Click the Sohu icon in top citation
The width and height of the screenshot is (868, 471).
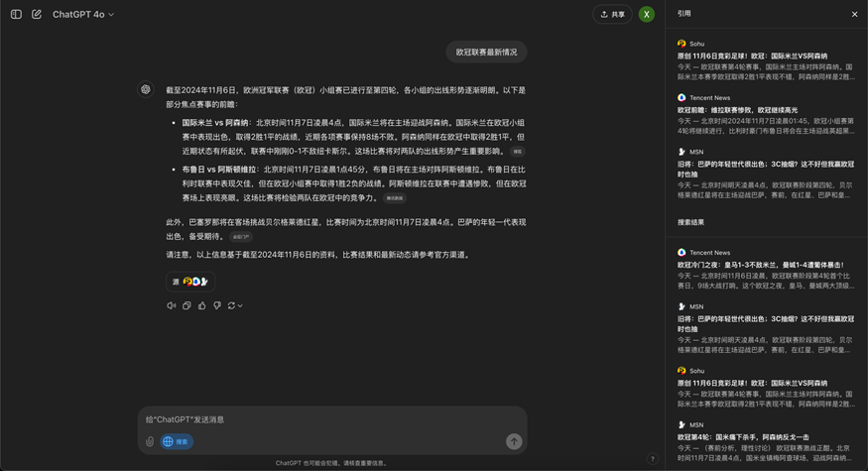[682, 44]
